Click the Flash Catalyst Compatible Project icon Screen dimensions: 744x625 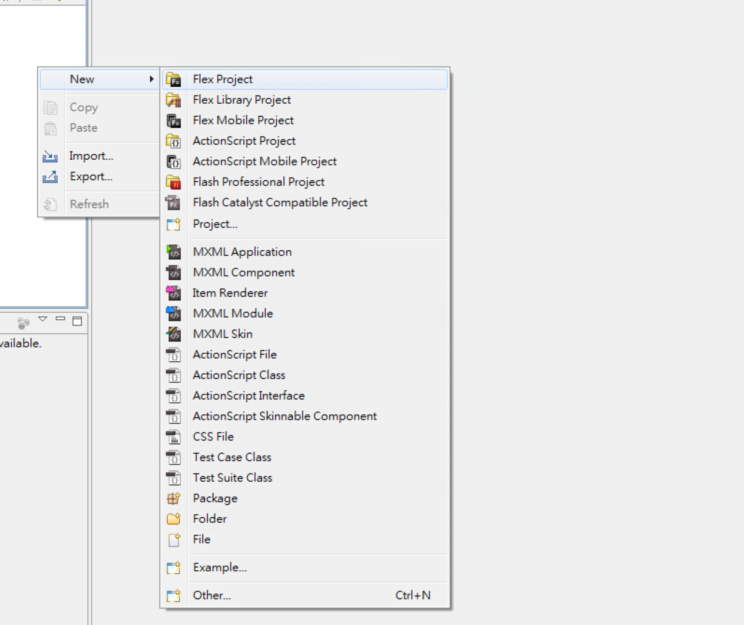(174, 203)
